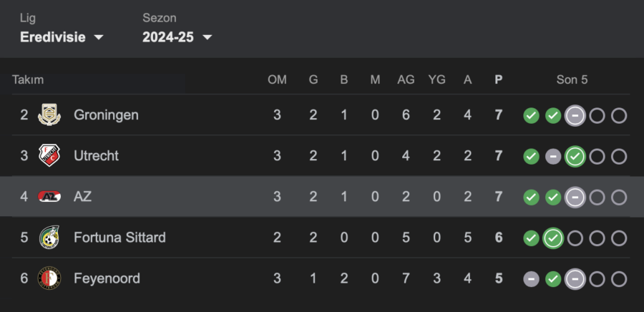Click the Utrecht club crest

49,155
